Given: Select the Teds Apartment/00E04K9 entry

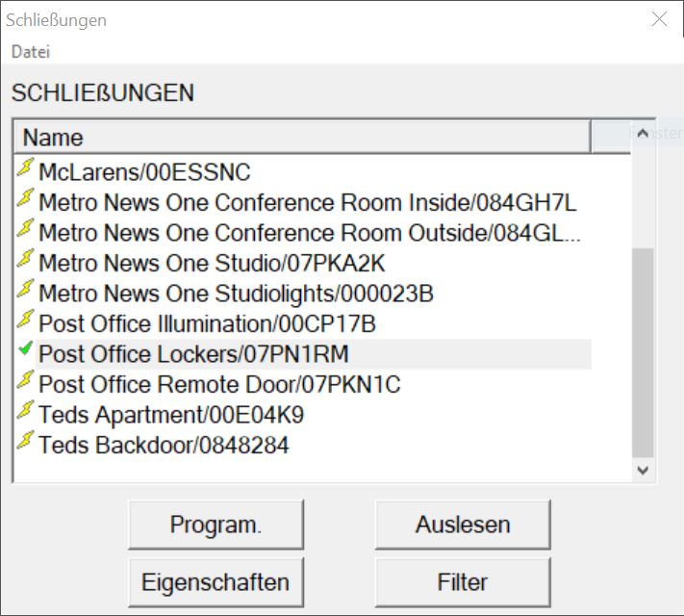Looking at the screenshot, I should click(171, 415).
